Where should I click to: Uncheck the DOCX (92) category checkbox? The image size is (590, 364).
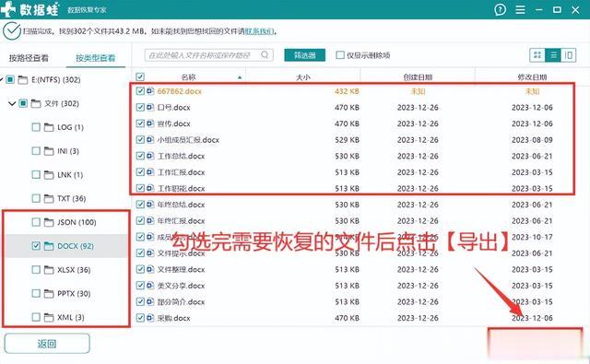(36, 246)
